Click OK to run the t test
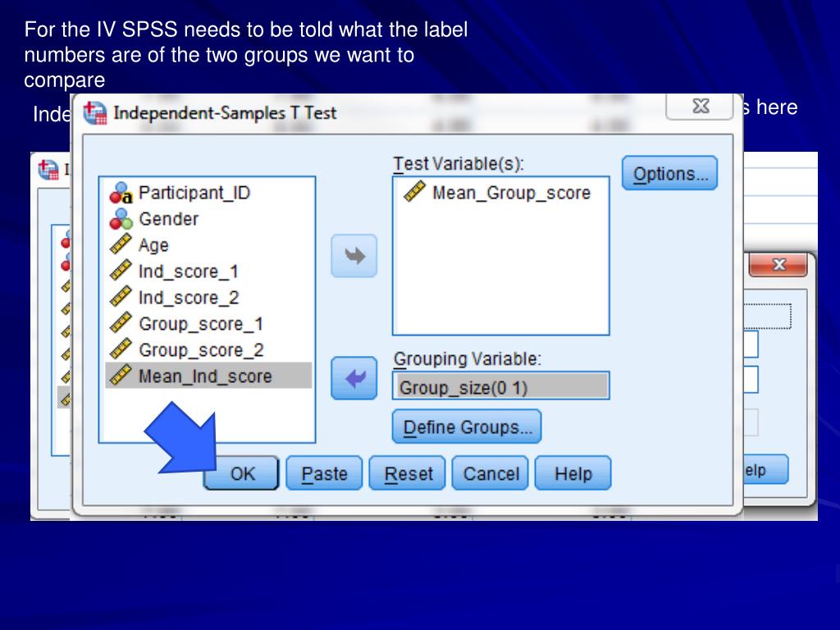Screen dimensions: 840x630 (242, 473)
